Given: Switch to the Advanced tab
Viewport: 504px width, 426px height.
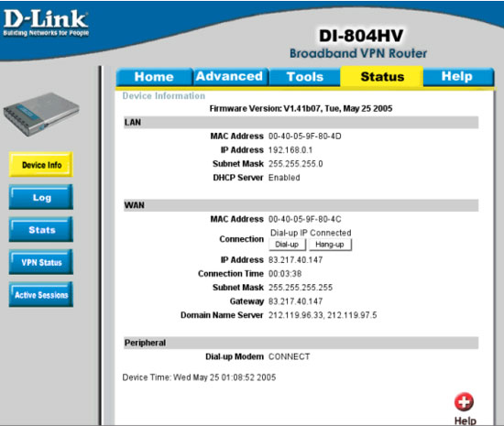Looking at the screenshot, I should 229,76.
